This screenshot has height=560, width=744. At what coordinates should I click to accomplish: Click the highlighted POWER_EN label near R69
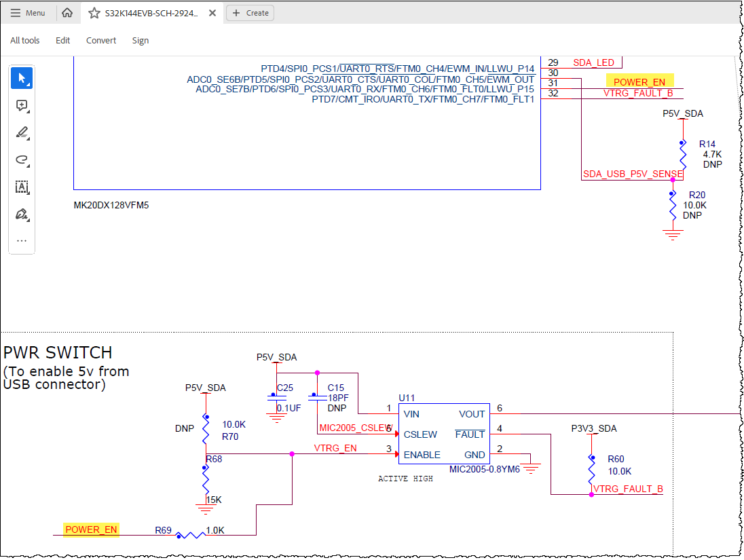tap(91, 529)
